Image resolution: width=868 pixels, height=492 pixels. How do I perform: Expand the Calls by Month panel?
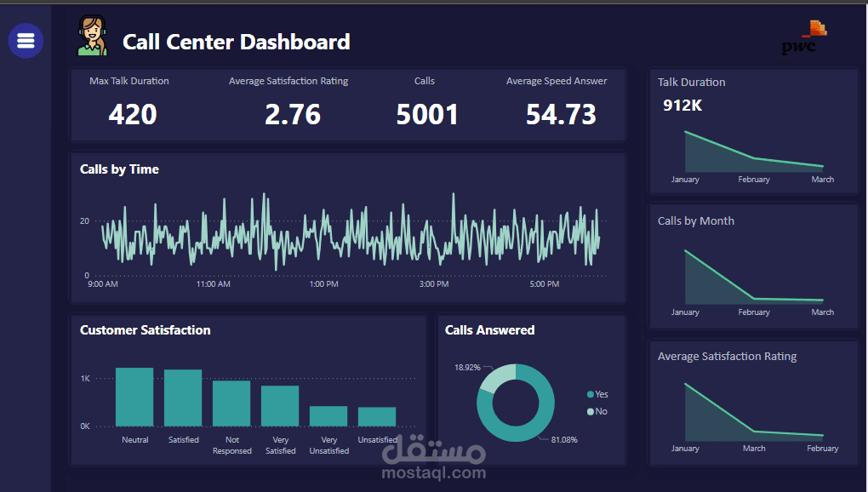pyautogui.click(x=754, y=266)
